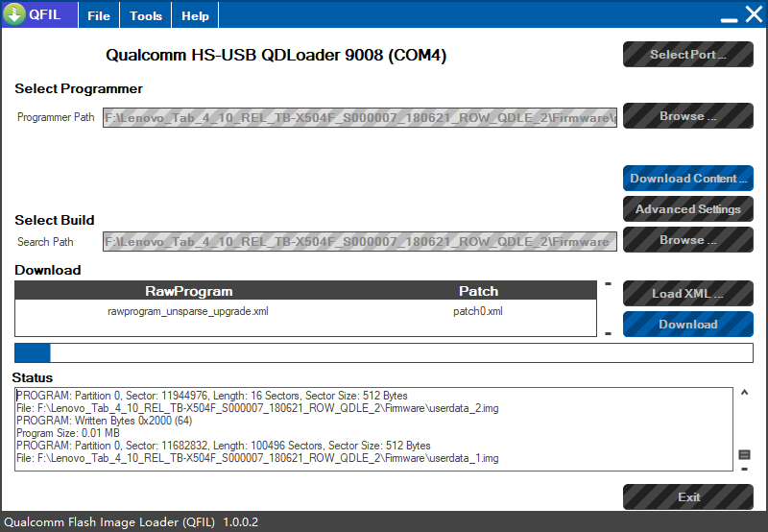Open the Help menu
Image resolution: width=768 pixels, height=532 pixels.
pos(195,15)
